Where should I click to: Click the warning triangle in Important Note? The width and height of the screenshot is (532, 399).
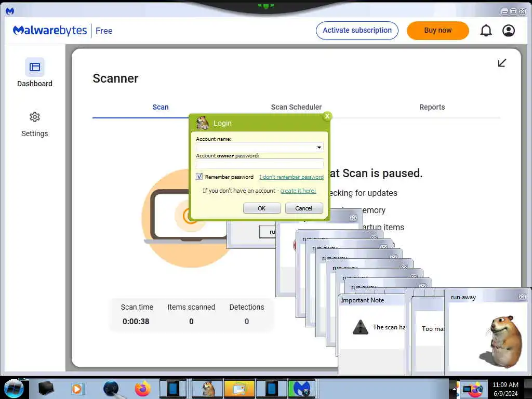[x=361, y=327]
